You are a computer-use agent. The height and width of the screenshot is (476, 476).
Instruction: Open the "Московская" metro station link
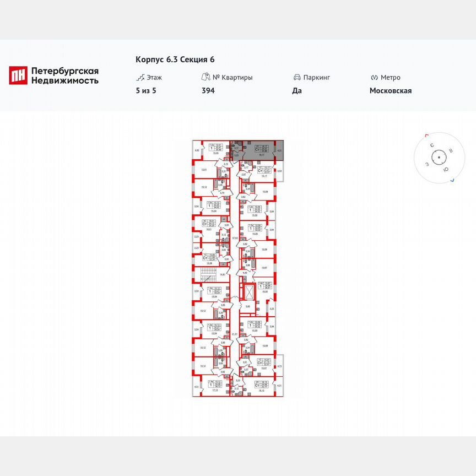391,90
